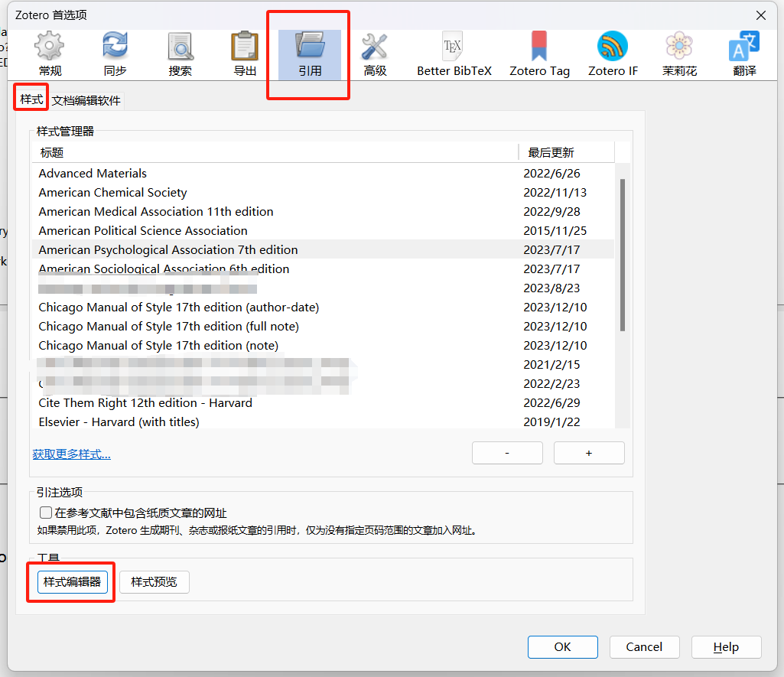
Task: Open the Zotero IF preferences pane
Action: (x=613, y=54)
